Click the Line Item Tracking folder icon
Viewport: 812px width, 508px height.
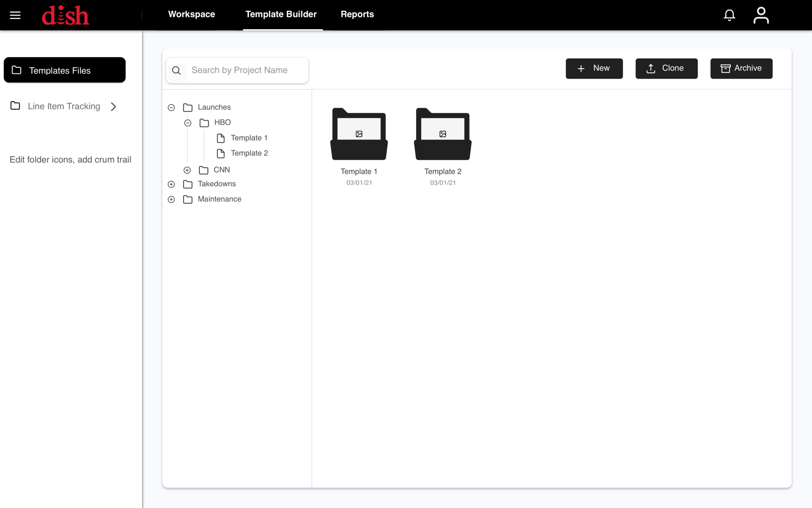point(15,106)
